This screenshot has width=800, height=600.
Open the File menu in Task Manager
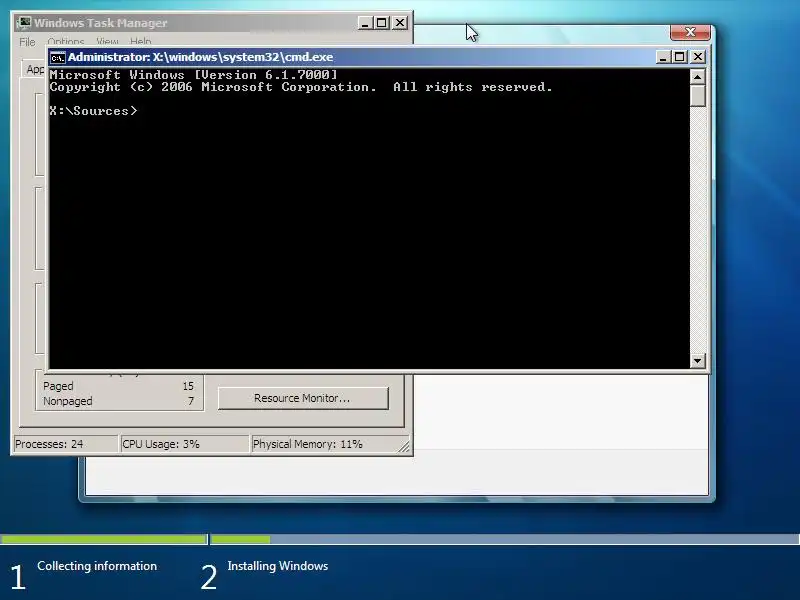click(27, 42)
